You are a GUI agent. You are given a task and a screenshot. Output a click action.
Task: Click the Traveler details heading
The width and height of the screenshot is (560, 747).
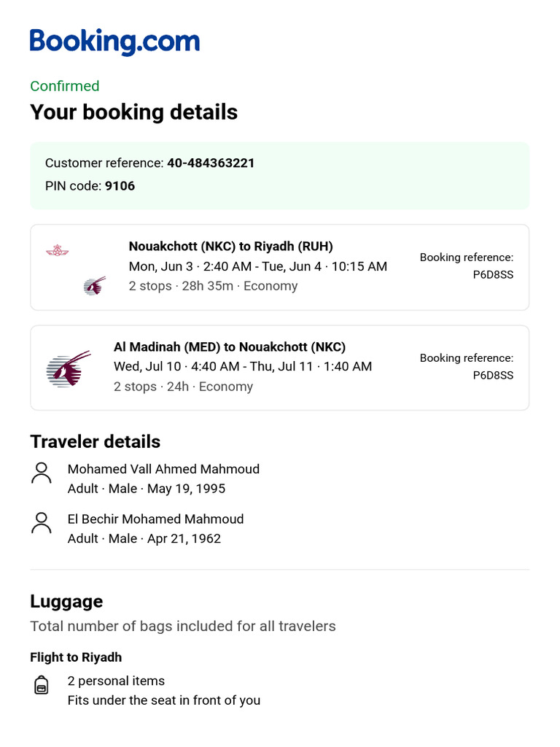pyautogui.click(x=95, y=441)
